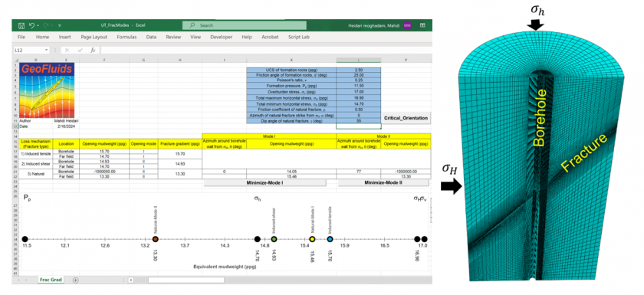The height and width of the screenshot is (295, 644).
Task: Open the Developer ribbon tab
Action: click(x=222, y=37)
